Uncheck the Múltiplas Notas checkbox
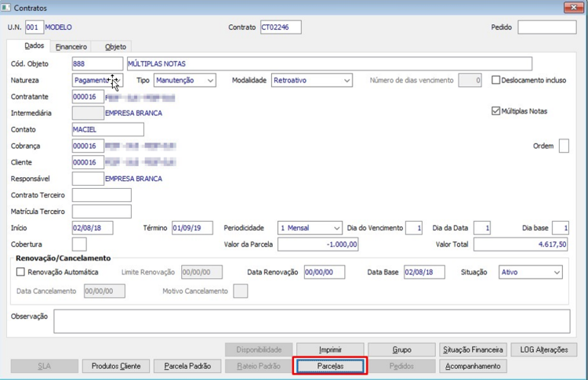 click(495, 111)
